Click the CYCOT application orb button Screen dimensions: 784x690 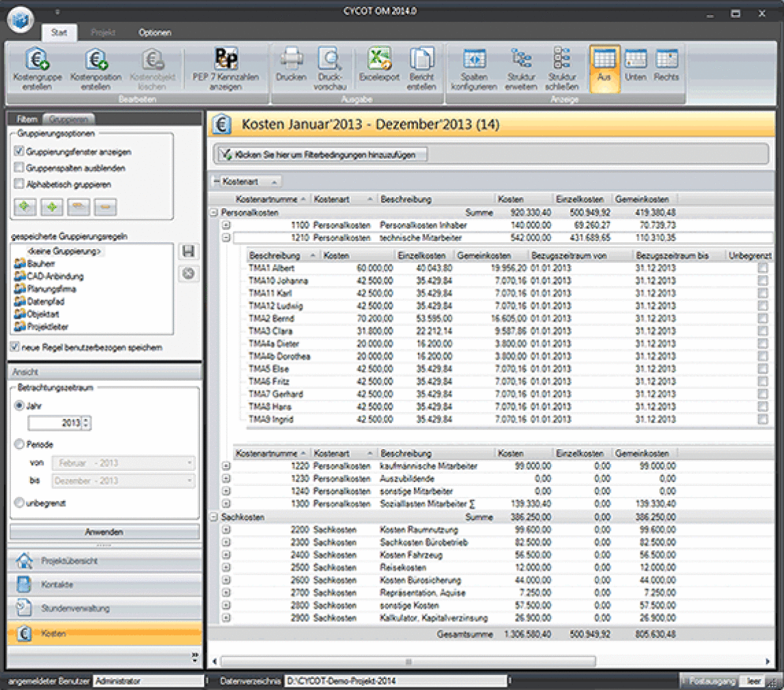coord(20,20)
